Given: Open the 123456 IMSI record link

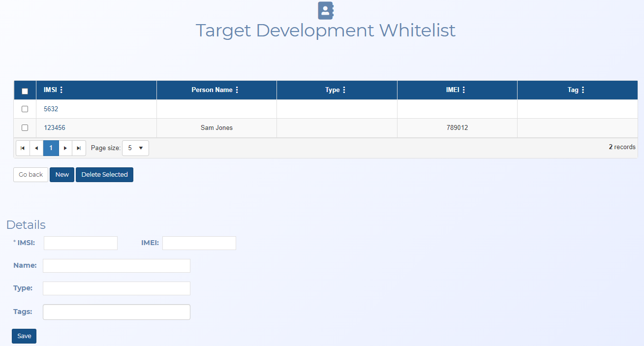Looking at the screenshot, I should pyautogui.click(x=55, y=128).
